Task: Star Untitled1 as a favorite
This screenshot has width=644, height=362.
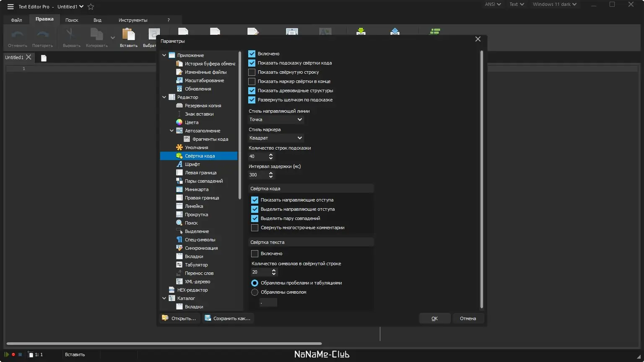Action: point(91,7)
